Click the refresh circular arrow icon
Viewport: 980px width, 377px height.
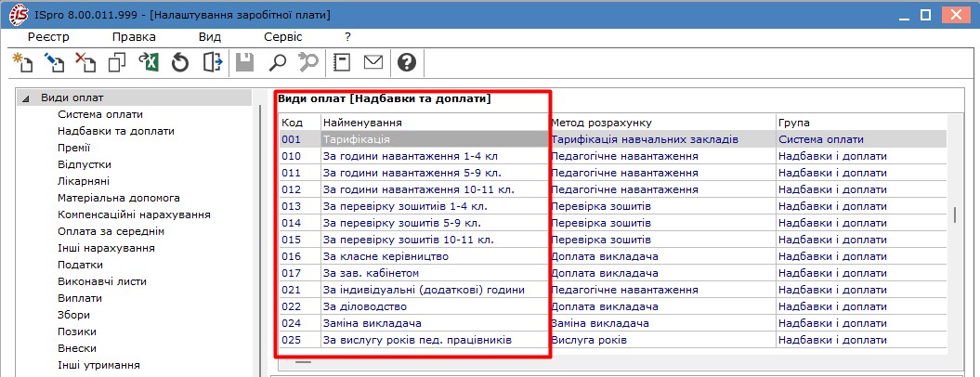[x=180, y=62]
